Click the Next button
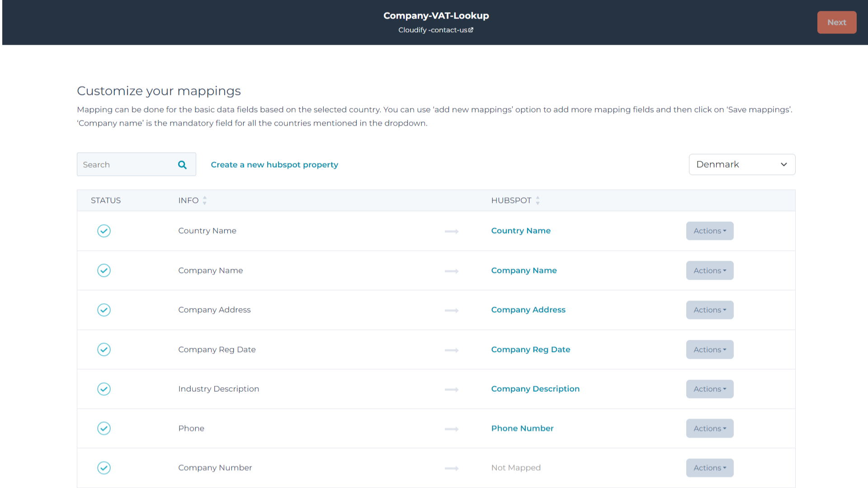868x488 pixels. pos(836,22)
